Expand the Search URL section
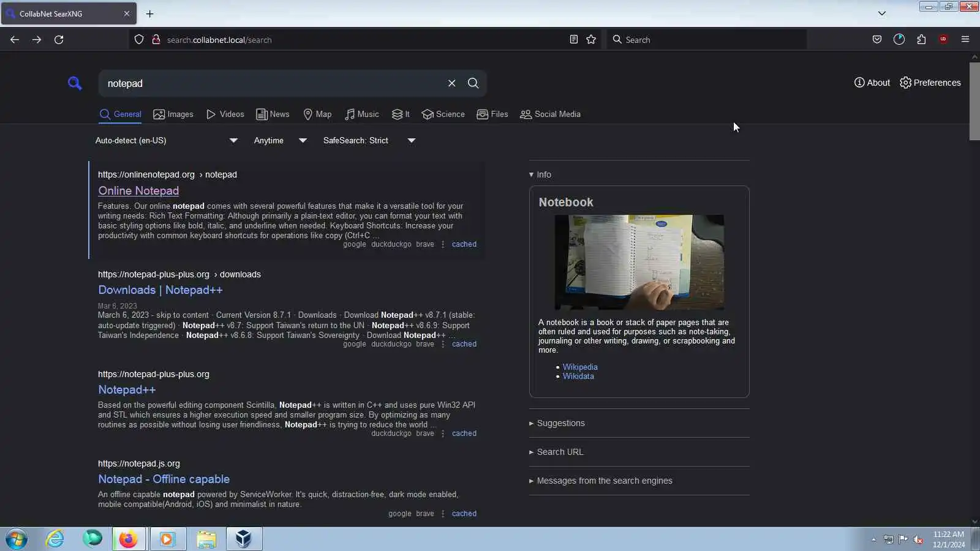This screenshot has height=551, width=980. [556, 452]
